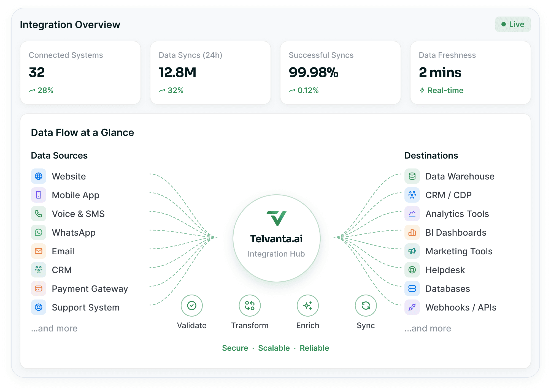The image size is (551, 392).
Task: Click the 'Secure' tagline word
Action: tap(235, 348)
